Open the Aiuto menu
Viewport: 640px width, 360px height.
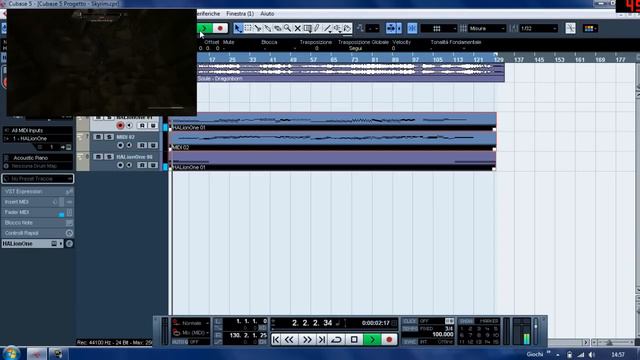(267, 13)
